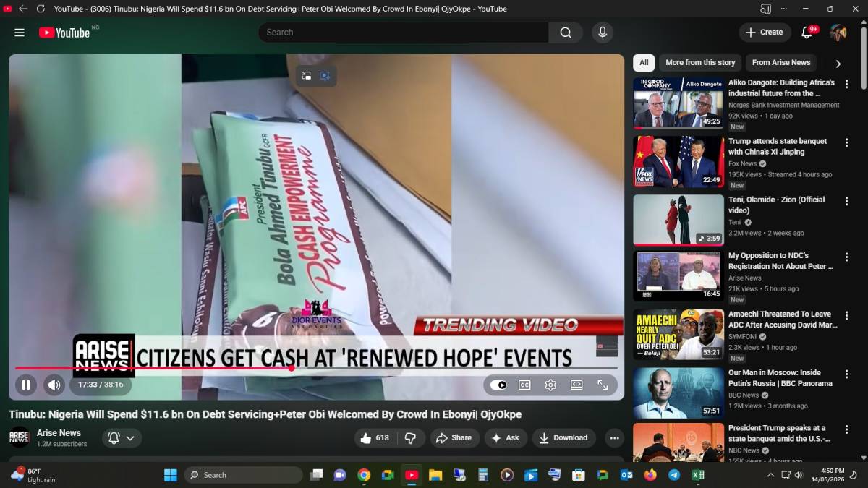The height and width of the screenshot is (488, 868).
Task: Open the Arise News channel avatar
Action: (20, 437)
